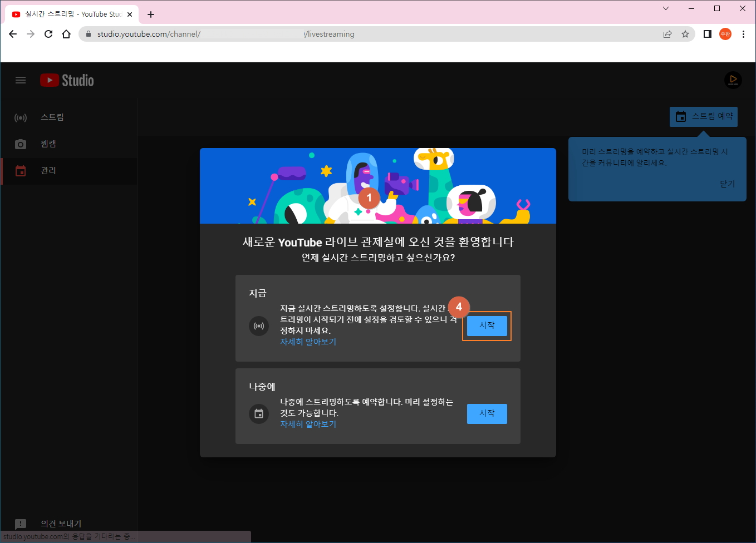Click 시작 in the 나중에 card
Screen dimensions: 756x543
(x=487, y=413)
